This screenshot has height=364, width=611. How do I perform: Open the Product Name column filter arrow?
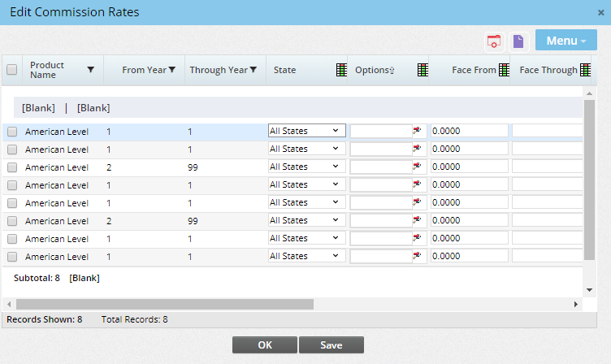90,71
